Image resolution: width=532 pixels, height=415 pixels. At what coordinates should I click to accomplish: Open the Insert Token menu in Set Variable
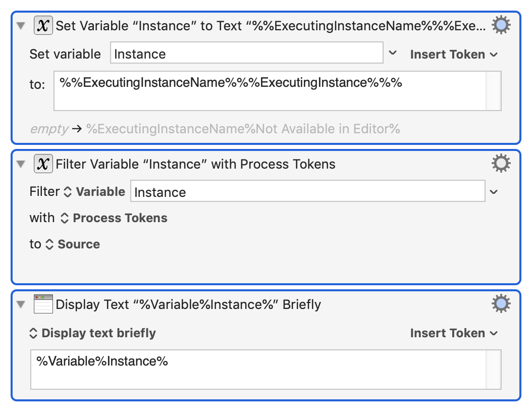(454, 55)
